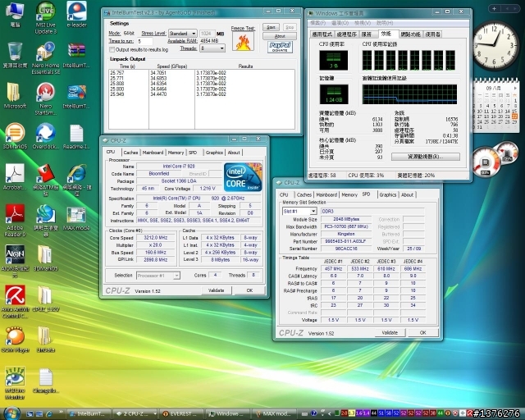
Task: Toggle Output results to results log checkbox
Action: click(x=112, y=49)
